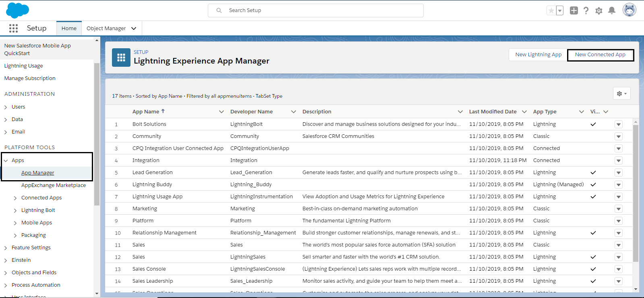
Task: Expand the Email tree node
Action: pos(6,132)
